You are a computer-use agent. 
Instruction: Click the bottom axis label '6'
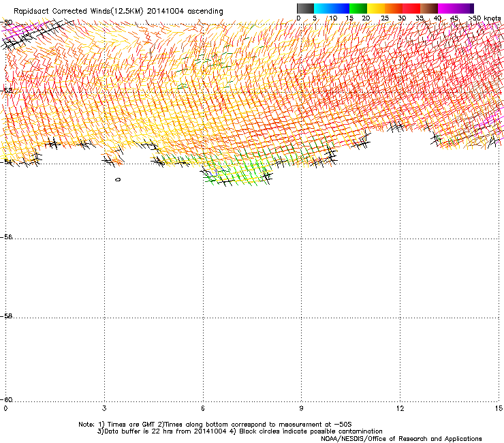[x=203, y=408]
